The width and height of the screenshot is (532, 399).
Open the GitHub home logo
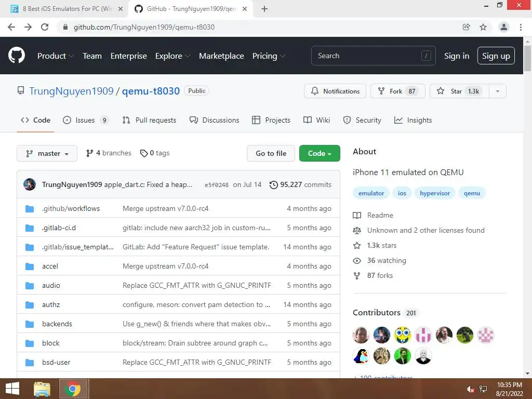tap(16, 55)
